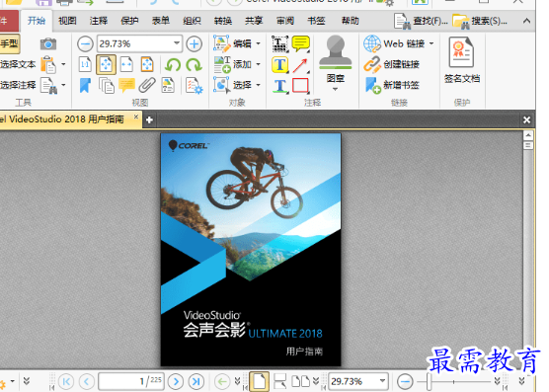The width and height of the screenshot is (549, 392).
Task: Switch to the Protect ribbon tab
Action: (129, 21)
